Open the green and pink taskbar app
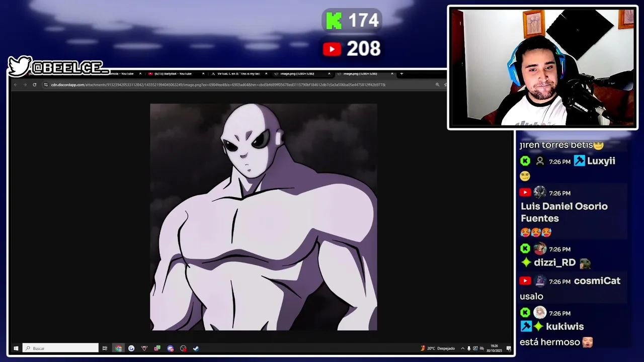644x362 pixels. 157,348
